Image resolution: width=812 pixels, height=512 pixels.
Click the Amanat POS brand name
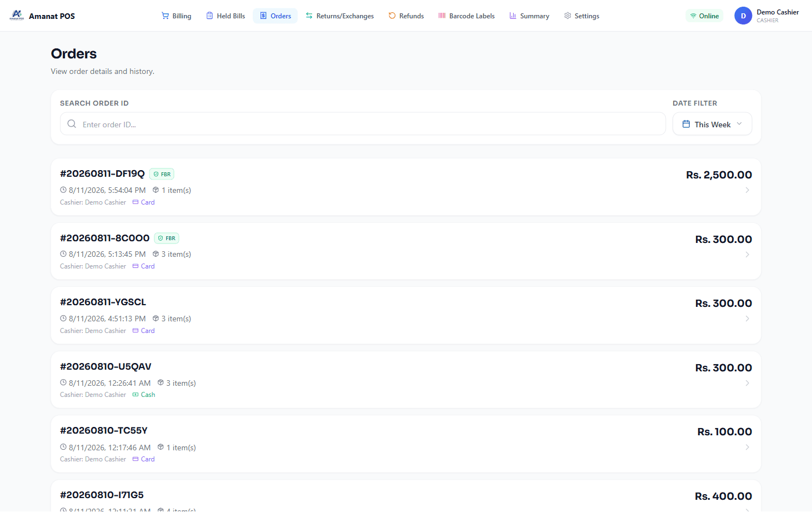coord(52,16)
